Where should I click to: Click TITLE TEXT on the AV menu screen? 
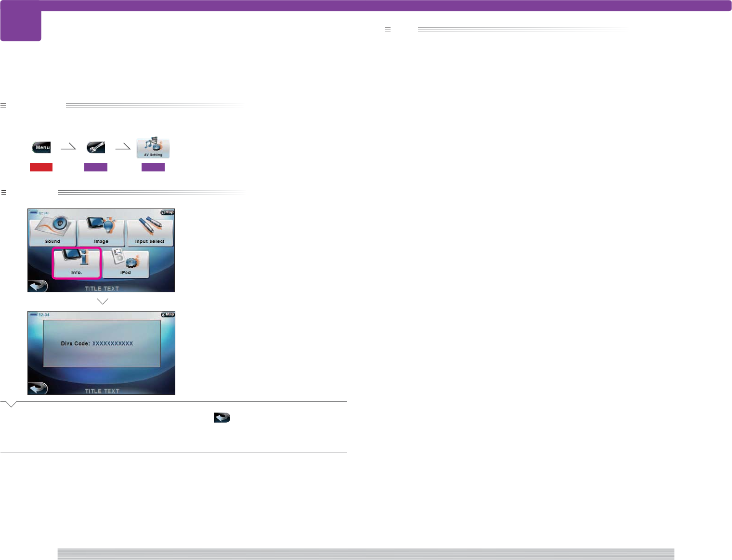[102, 288]
